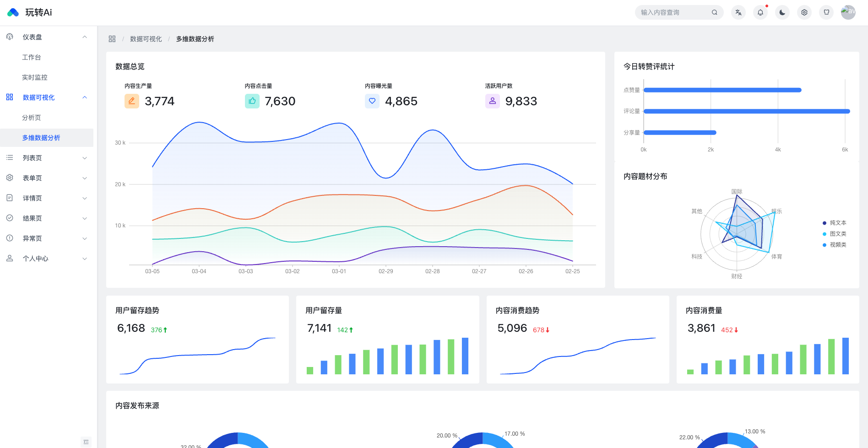Click the 数据可视化 grid icon in sidebar
This screenshot has width=868, height=448.
pyautogui.click(x=10, y=97)
